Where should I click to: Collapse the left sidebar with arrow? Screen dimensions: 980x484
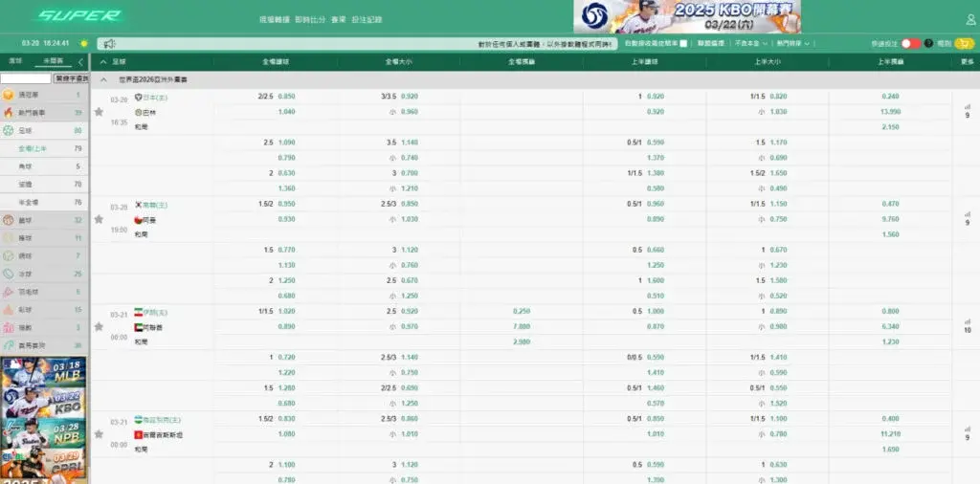click(81, 61)
